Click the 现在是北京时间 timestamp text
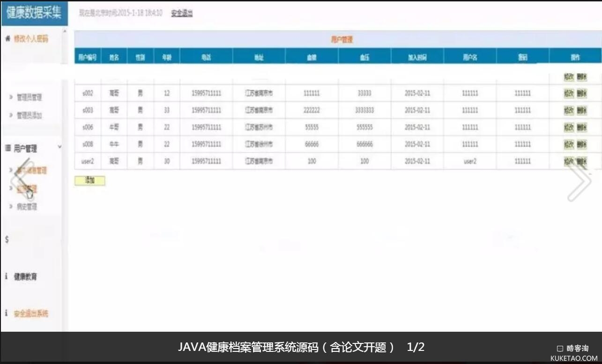602x364 pixels. click(x=121, y=13)
